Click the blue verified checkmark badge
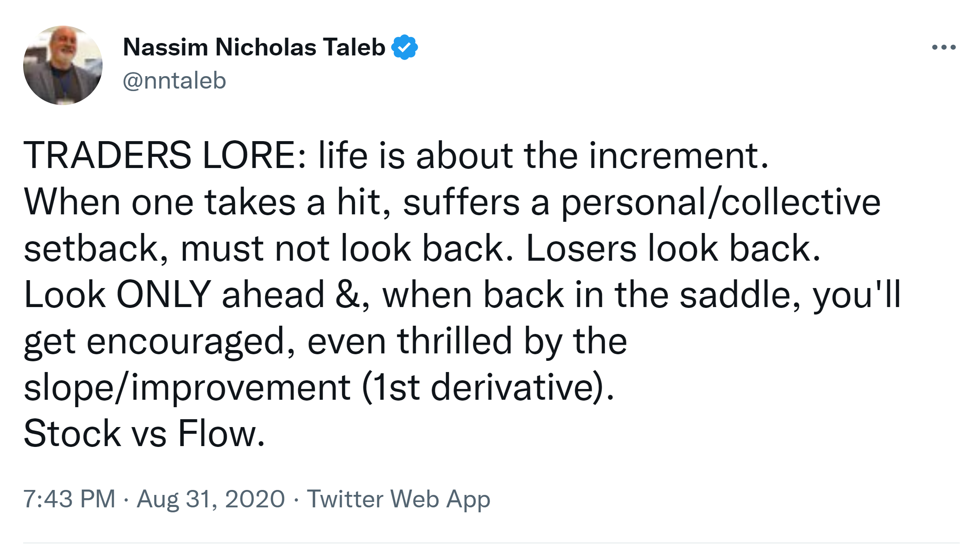 coord(404,47)
